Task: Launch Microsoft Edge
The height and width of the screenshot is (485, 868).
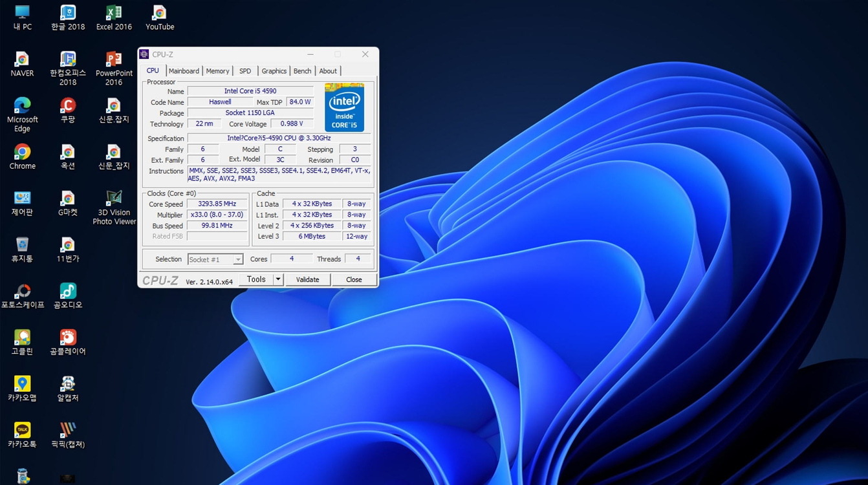Action: (x=22, y=110)
